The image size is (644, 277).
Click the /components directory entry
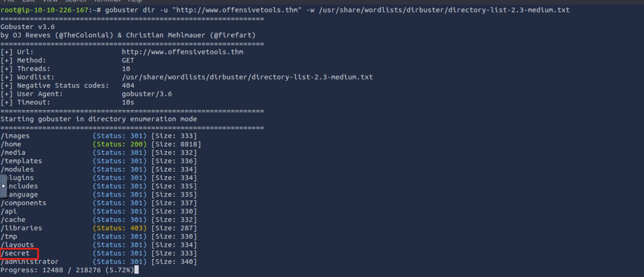24,203
